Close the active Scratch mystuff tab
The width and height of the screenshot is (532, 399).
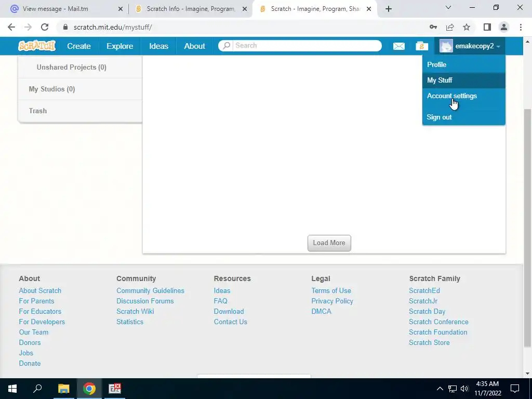(369, 9)
